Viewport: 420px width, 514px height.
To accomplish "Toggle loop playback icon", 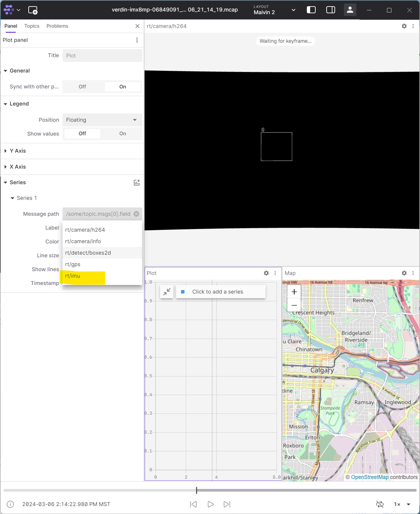I will click(x=380, y=504).
